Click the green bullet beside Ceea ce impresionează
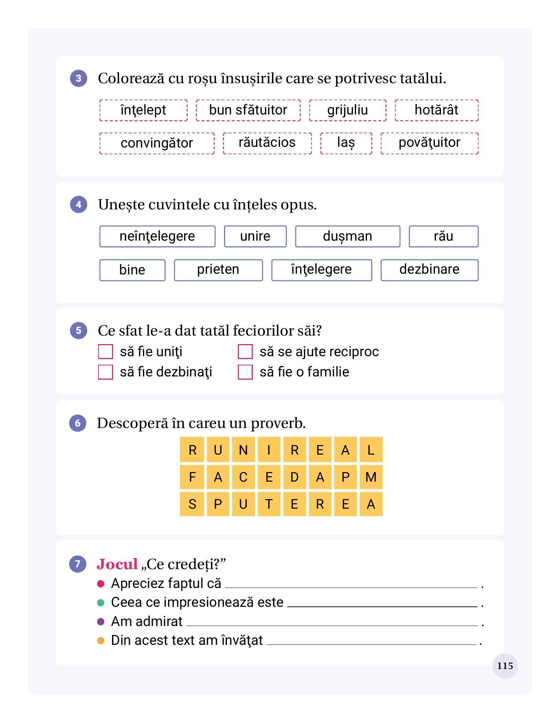Viewport: 560px width, 728px height. point(101,603)
